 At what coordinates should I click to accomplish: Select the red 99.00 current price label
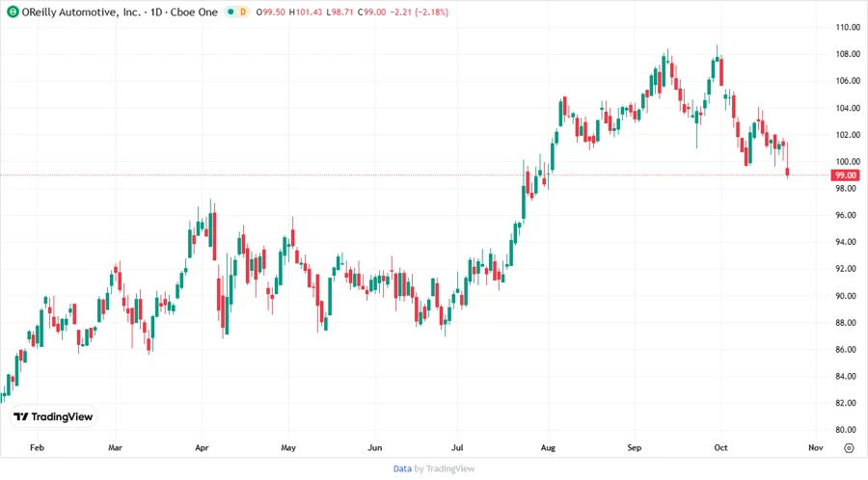(x=845, y=175)
